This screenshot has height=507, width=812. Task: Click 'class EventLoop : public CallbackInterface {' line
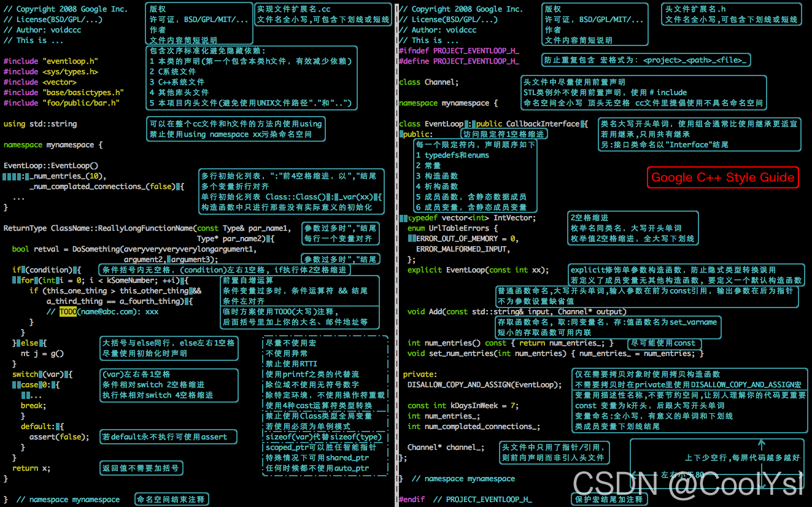tap(493, 124)
